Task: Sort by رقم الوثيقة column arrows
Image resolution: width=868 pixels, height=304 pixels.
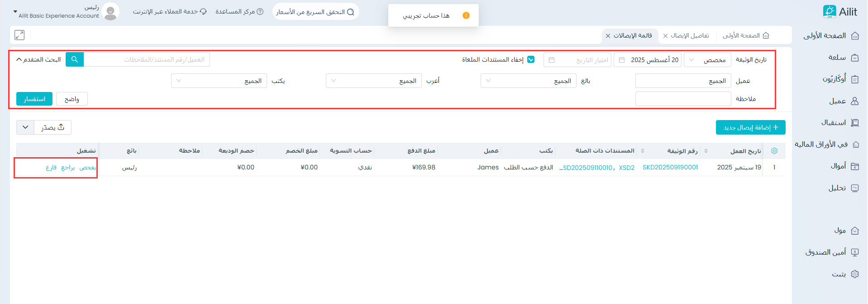Action: (706, 151)
